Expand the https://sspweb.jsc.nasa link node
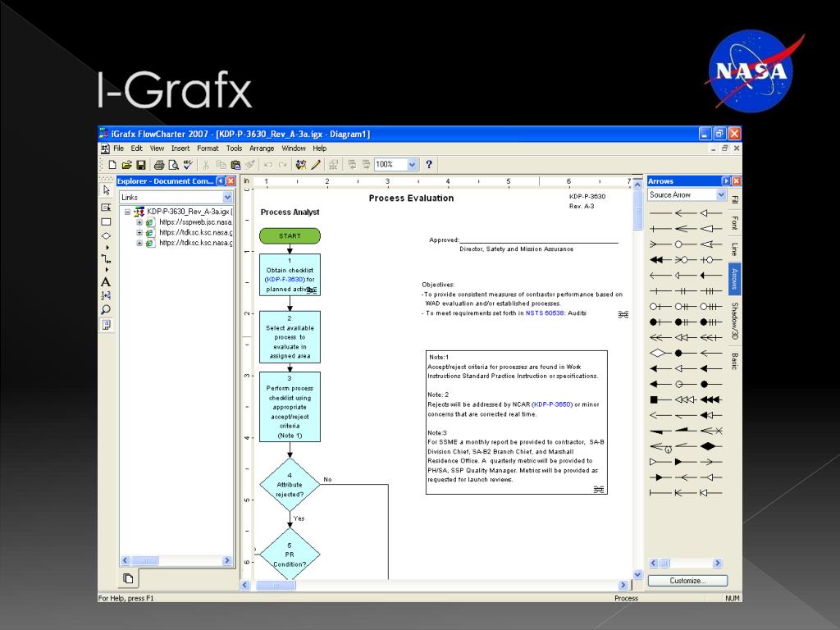Viewport: 840px width, 630px height. click(139, 221)
